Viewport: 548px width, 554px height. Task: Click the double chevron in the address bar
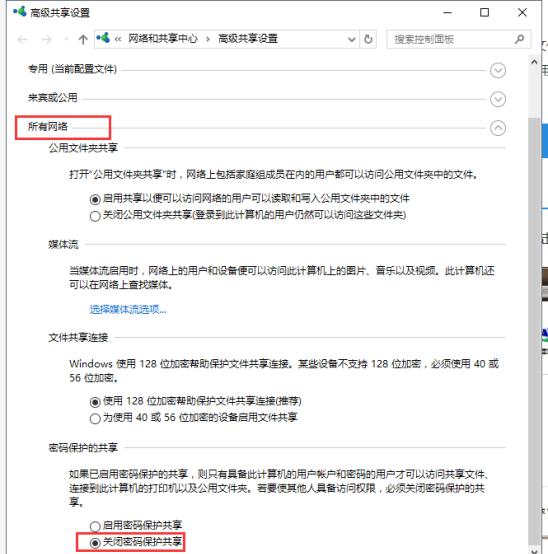coord(118,39)
